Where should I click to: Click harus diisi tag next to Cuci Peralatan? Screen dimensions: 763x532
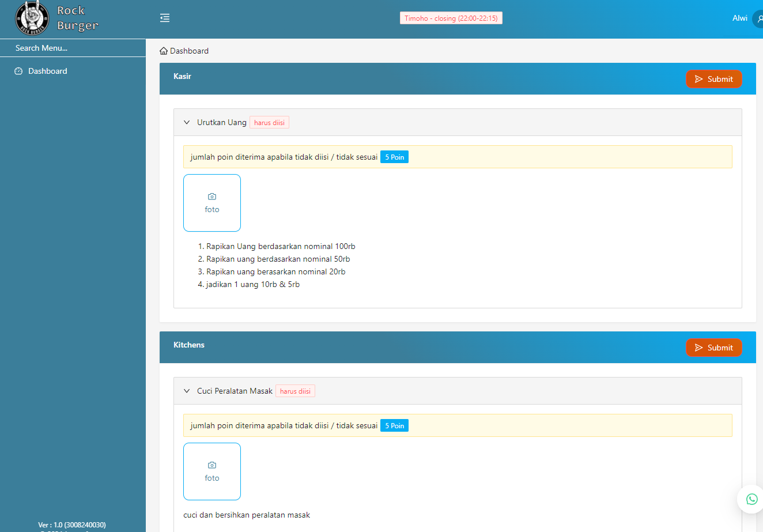(295, 391)
